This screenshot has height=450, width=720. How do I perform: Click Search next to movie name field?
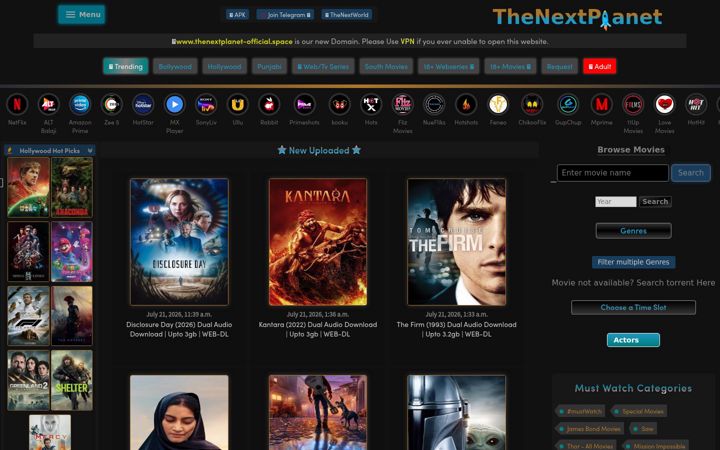point(691,173)
